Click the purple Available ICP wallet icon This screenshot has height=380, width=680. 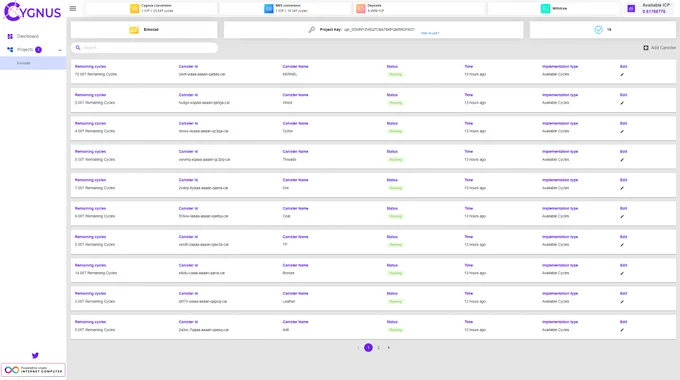click(631, 8)
